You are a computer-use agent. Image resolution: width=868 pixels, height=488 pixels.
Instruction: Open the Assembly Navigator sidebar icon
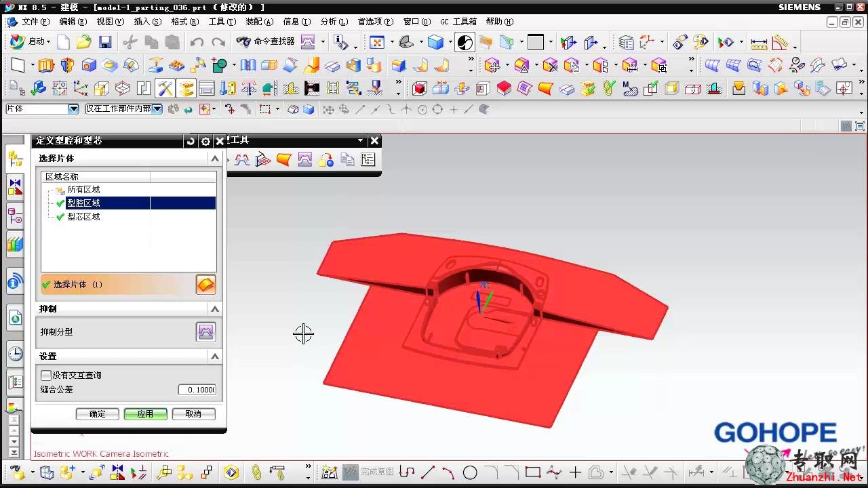pos(15,161)
